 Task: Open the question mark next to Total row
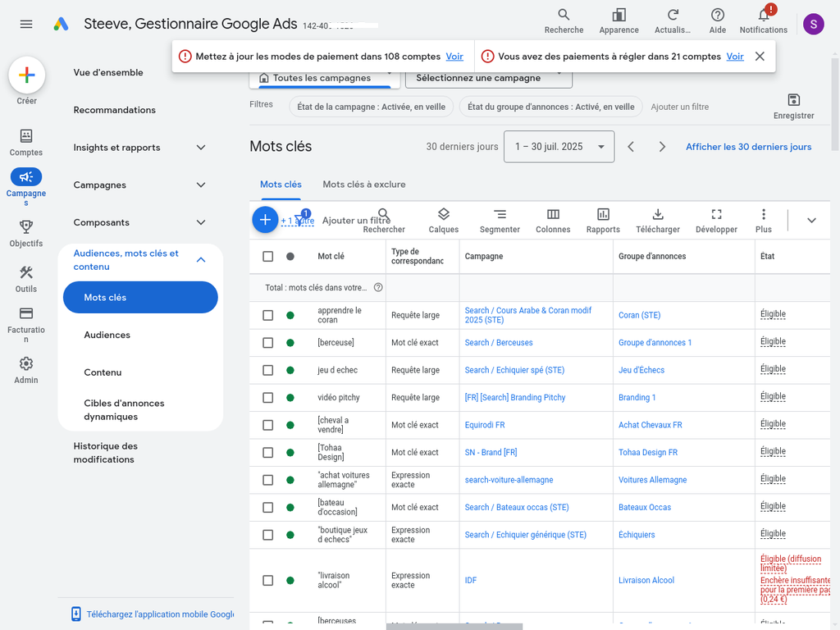point(377,288)
